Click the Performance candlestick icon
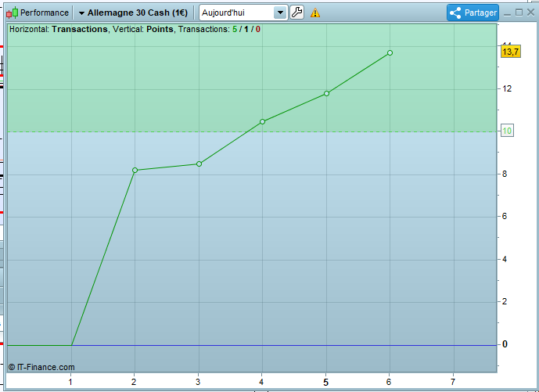 12,13
